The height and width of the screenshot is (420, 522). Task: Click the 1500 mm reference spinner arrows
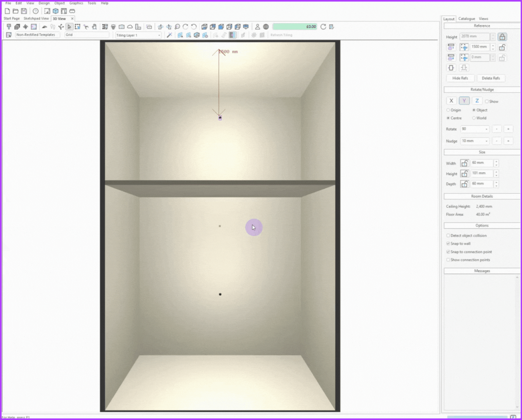point(493,47)
